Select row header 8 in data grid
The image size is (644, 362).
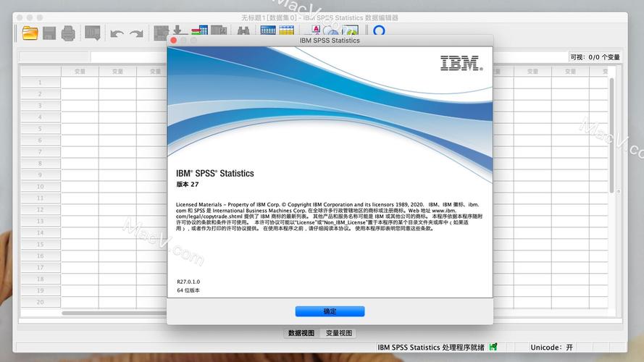point(41,164)
